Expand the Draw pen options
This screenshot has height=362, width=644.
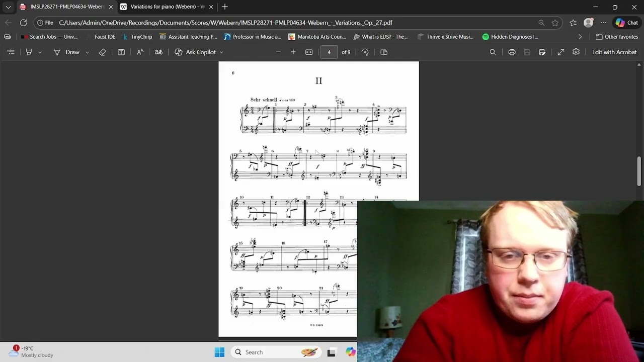[87, 52]
